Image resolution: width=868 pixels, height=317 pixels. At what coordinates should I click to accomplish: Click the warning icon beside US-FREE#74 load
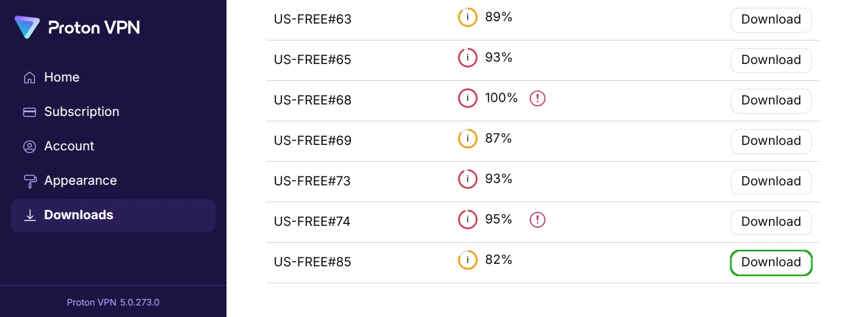tap(538, 220)
